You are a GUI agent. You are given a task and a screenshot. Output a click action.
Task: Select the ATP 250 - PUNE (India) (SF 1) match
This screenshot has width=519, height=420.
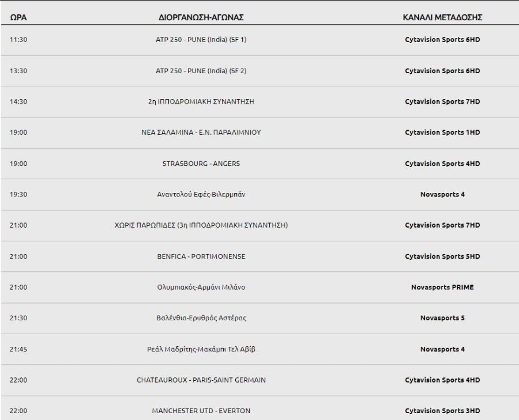(x=201, y=39)
